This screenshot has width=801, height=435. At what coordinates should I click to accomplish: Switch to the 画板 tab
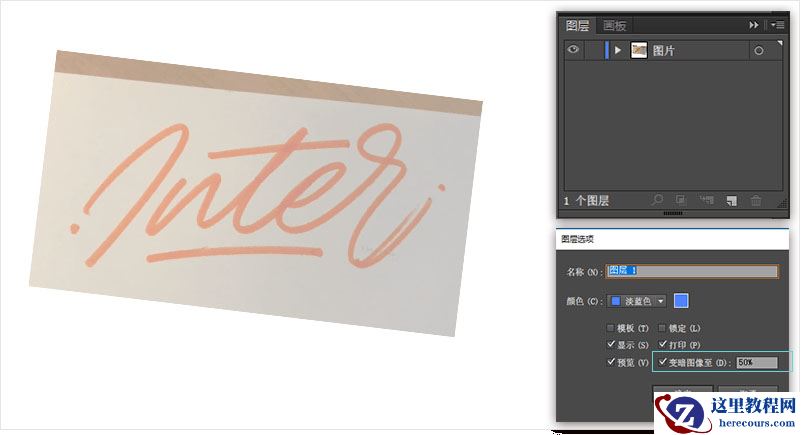point(614,25)
